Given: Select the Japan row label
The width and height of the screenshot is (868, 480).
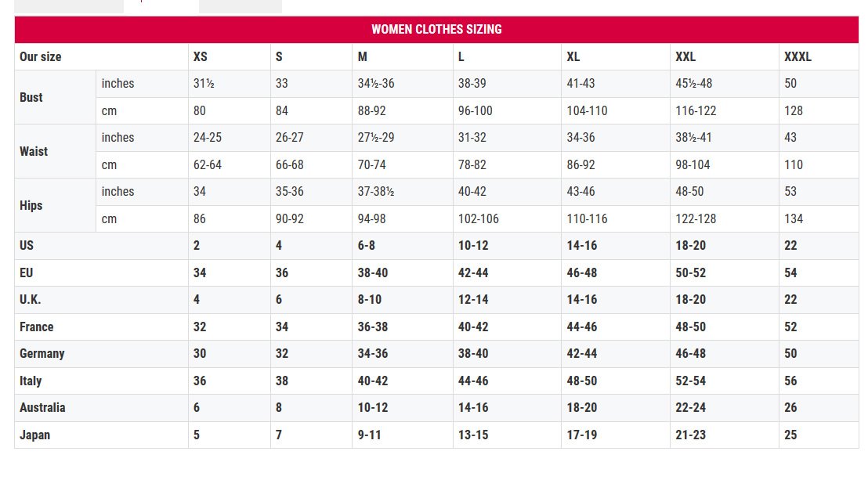Looking at the screenshot, I should (x=34, y=435).
